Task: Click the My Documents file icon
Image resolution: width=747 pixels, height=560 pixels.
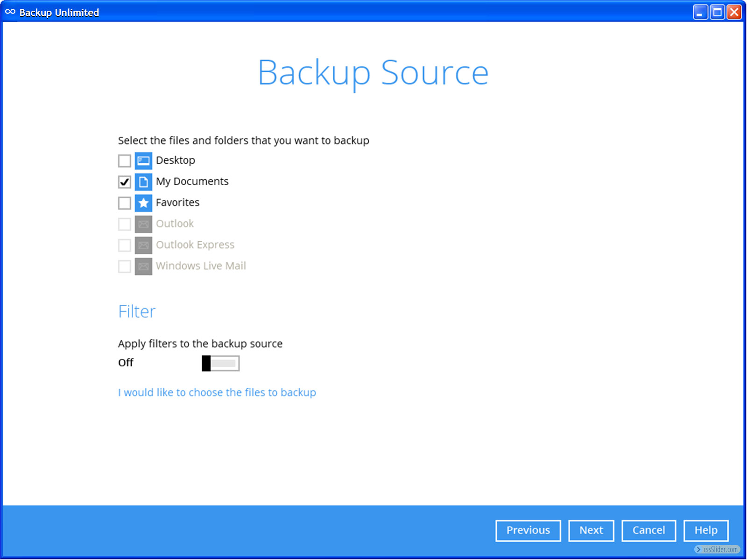Action: (x=143, y=182)
